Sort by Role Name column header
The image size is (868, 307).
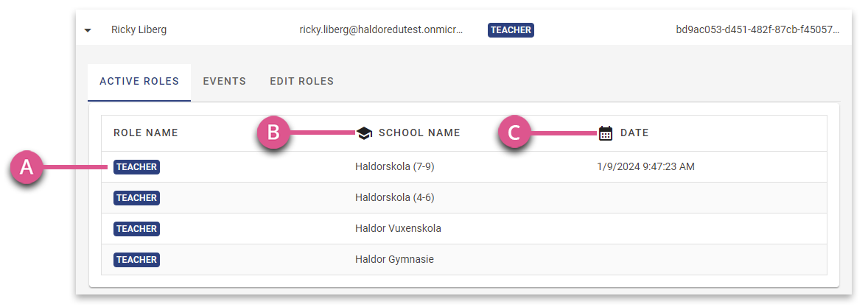(146, 133)
